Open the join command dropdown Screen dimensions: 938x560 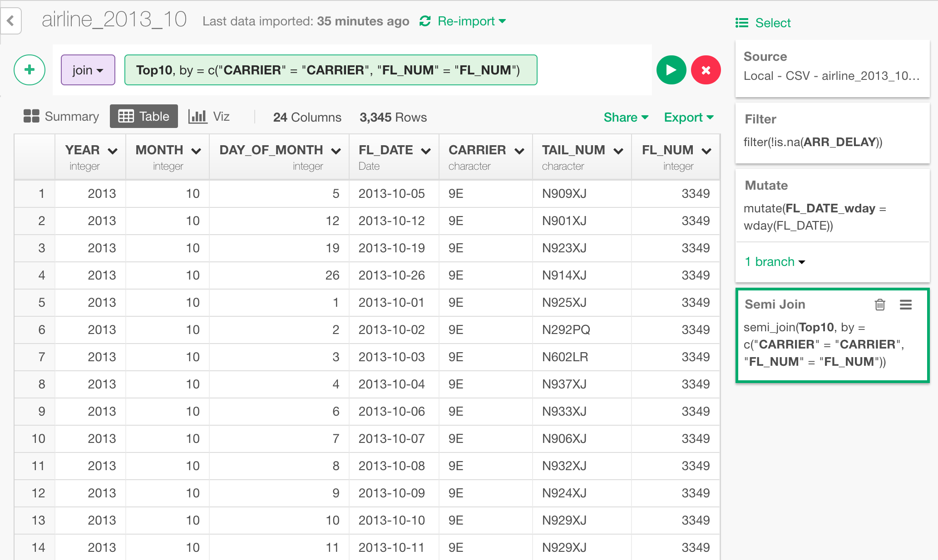click(x=88, y=70)
